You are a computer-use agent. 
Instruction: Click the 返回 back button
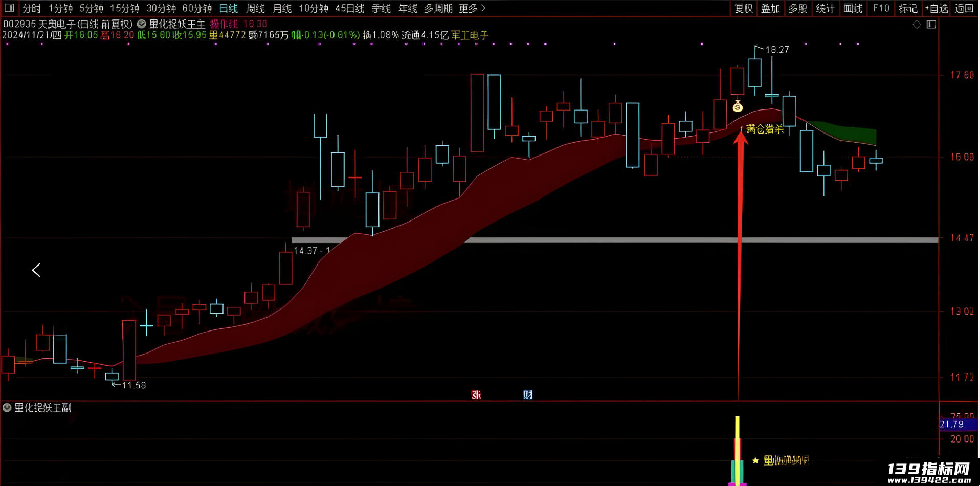(964, 8)
